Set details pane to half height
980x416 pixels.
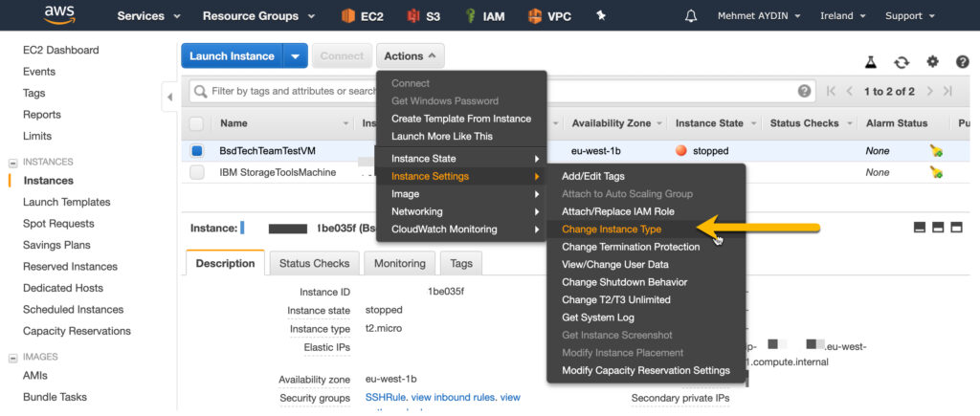click(x=938, y=228)
